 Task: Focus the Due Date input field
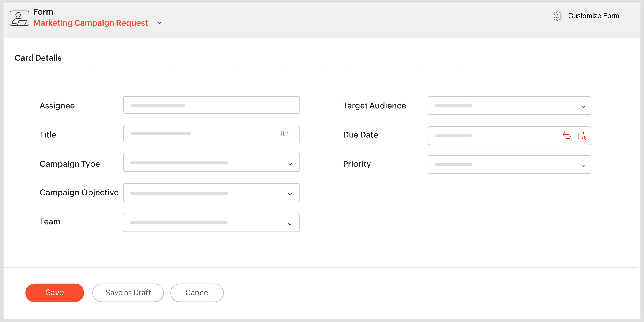pos(509,136)
